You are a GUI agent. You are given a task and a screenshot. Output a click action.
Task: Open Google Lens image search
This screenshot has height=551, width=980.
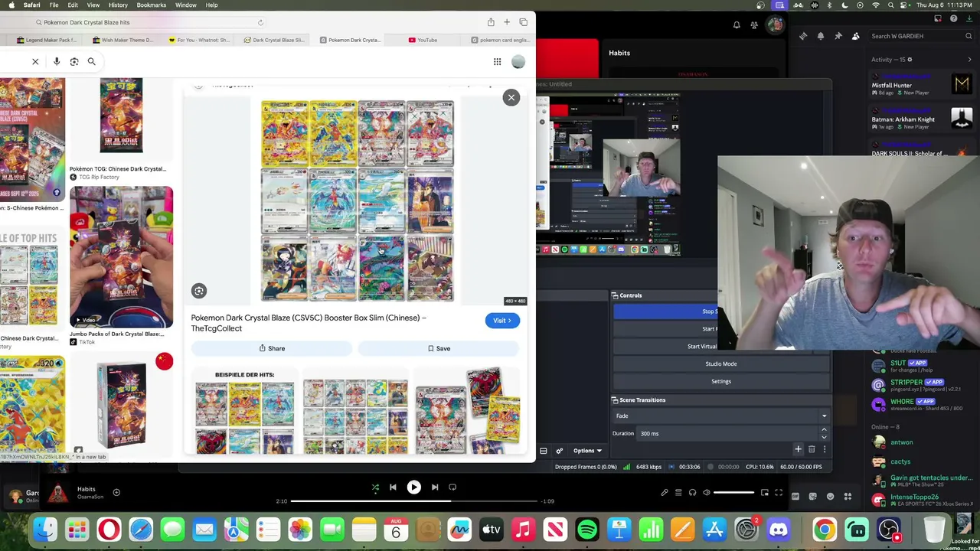pos(74,61)
